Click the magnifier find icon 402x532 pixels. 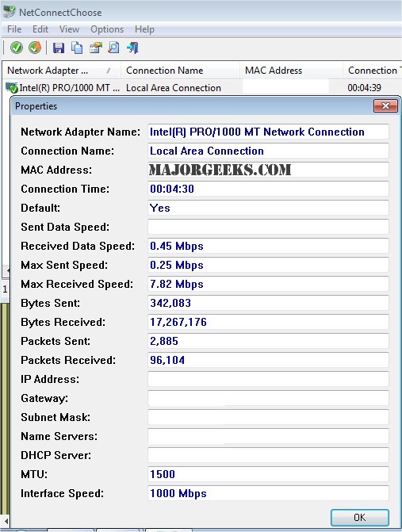(113, 48)
